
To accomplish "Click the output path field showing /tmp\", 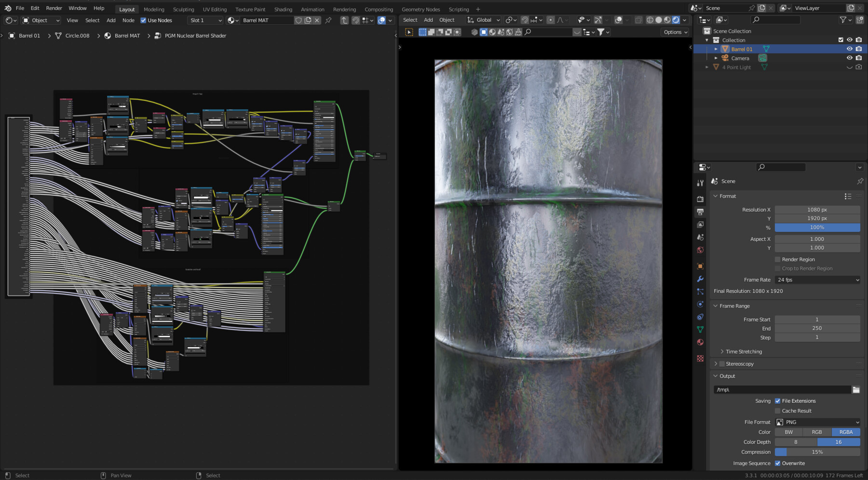I will [x=781, y=389].
